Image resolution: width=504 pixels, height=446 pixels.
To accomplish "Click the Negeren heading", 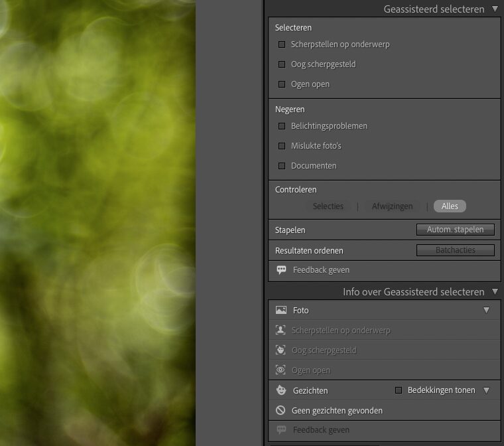I will [x=290, y=110].
